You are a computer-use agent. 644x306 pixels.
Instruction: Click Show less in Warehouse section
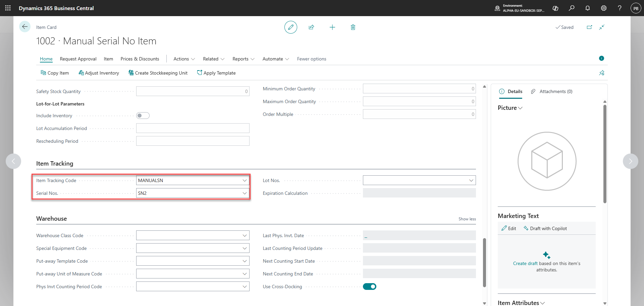pyautogui.click(x=467, y=219)
